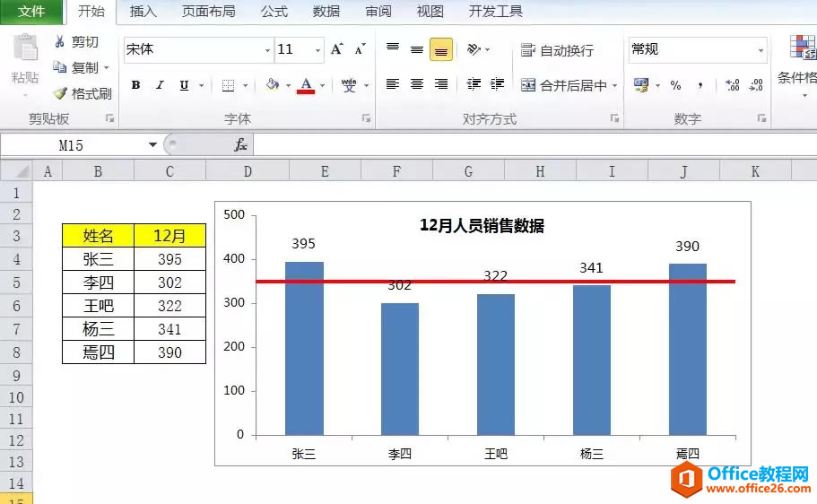Click the select-all corner triangle

coord(16,171)
